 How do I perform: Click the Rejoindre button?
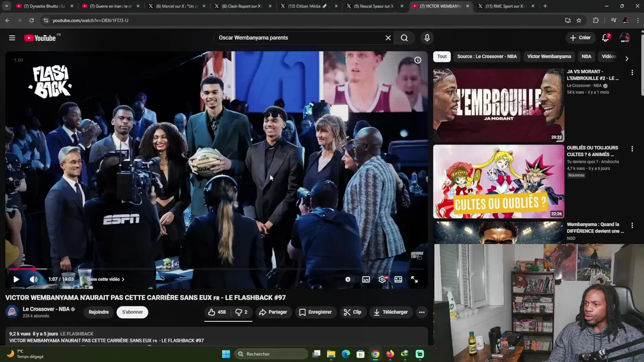[x=99, y=312]
